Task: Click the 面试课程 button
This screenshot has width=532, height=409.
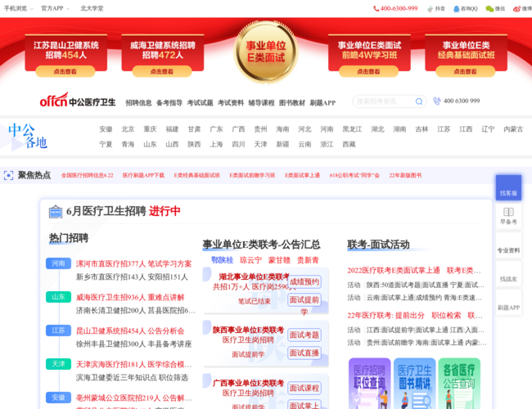Action: 304,389
